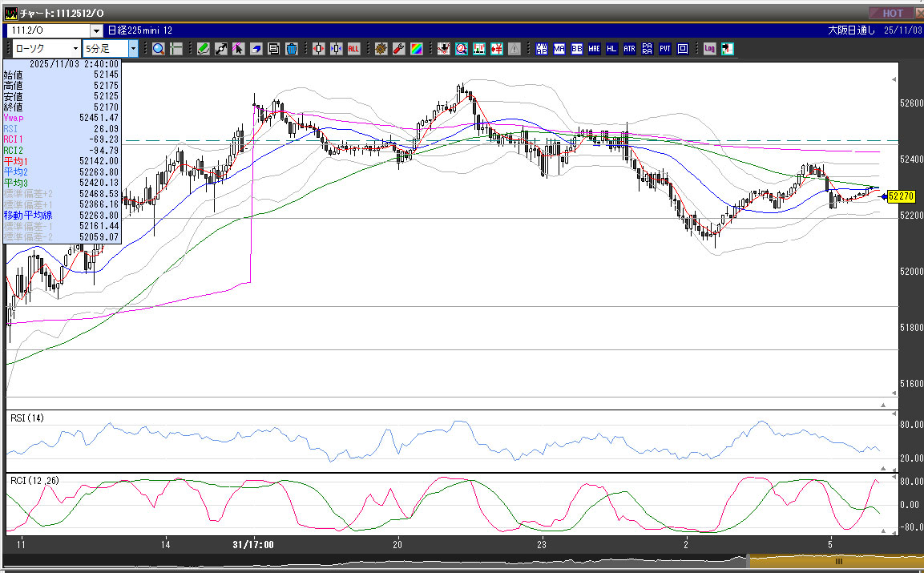Click the HL indicator button

(612, 49)
